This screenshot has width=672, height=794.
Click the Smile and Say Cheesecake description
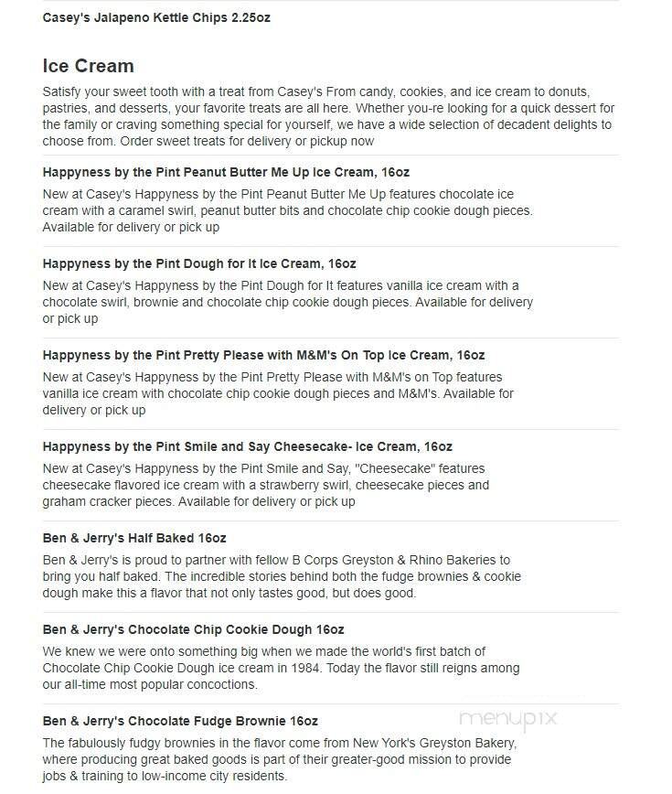[266, 485]
